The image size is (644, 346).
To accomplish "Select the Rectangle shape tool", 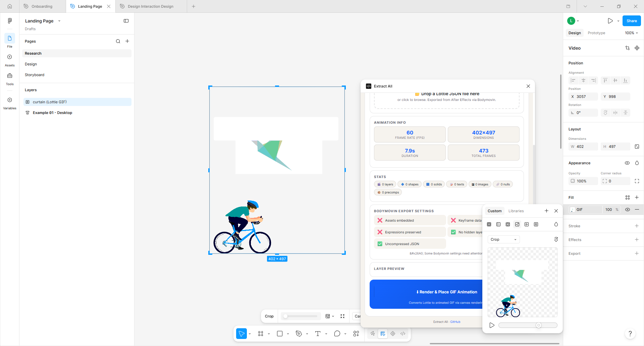I will 280,334.
